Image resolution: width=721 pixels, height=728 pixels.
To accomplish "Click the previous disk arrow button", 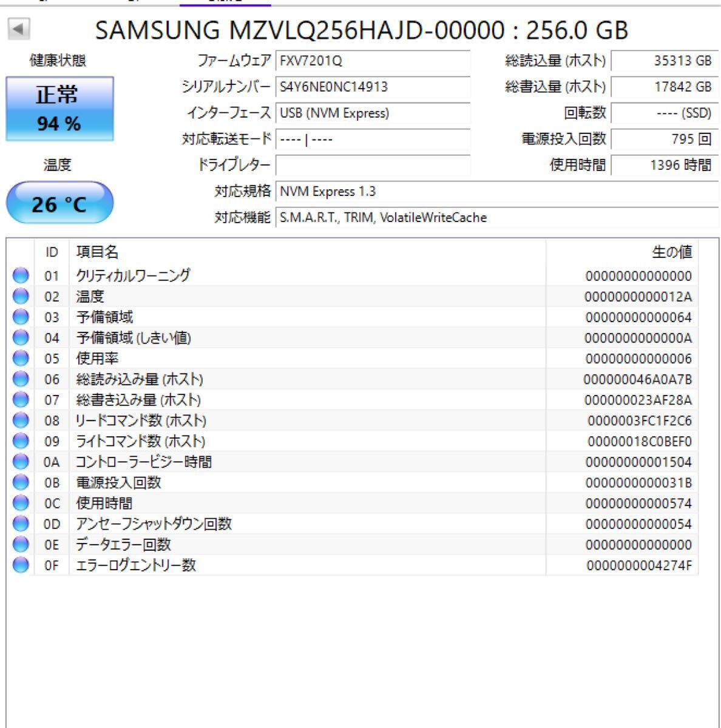I will [19, 29].
